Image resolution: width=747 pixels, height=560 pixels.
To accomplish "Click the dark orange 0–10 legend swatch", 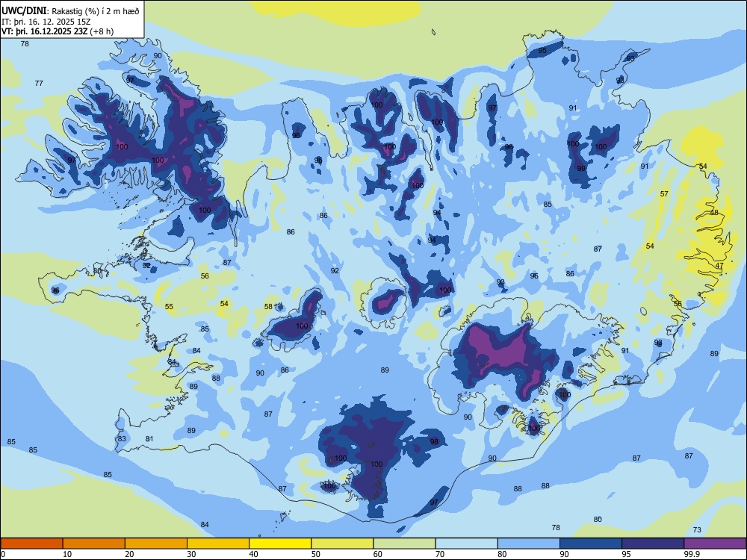I will [x=32, y=544].
